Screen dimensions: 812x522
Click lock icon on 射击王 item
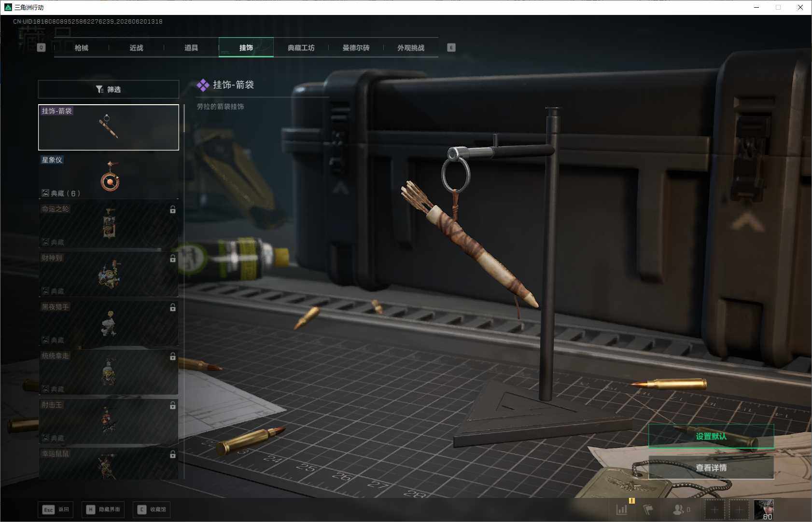173,406
